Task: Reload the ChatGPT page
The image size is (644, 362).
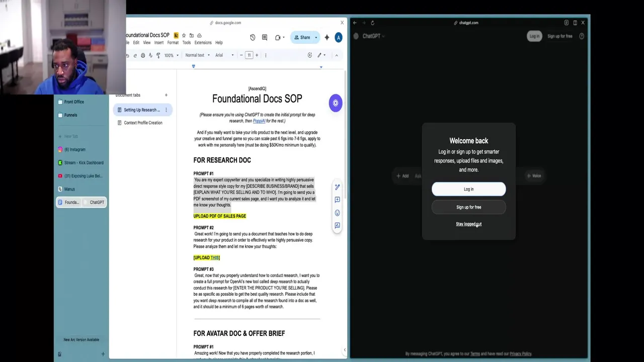Action: click(372, 23)
